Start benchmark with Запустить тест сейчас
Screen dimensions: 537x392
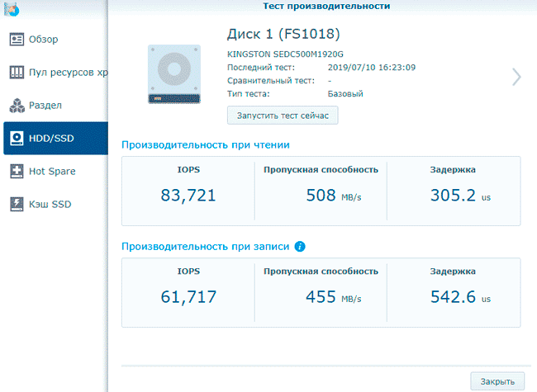pyautogui.click(x=283, y=116)
